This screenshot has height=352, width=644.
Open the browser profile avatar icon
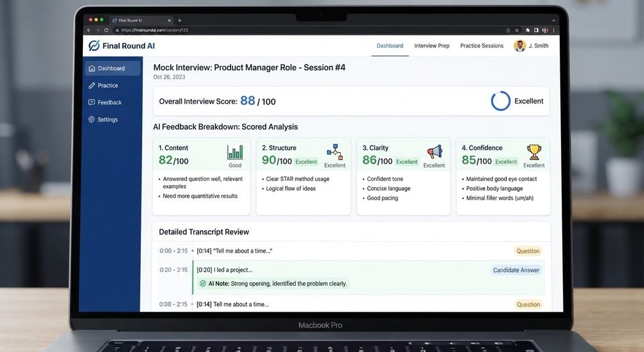[545, 30]
